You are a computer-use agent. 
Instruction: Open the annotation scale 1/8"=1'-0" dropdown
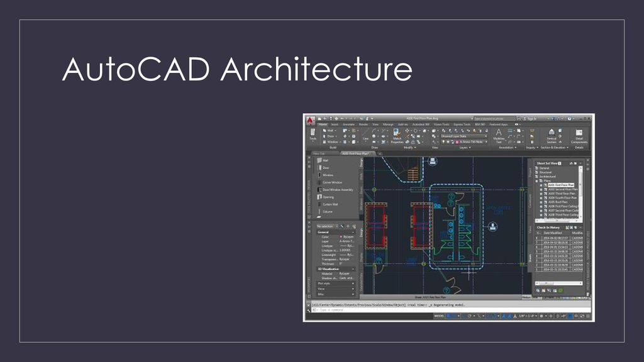tap(528, 316)
